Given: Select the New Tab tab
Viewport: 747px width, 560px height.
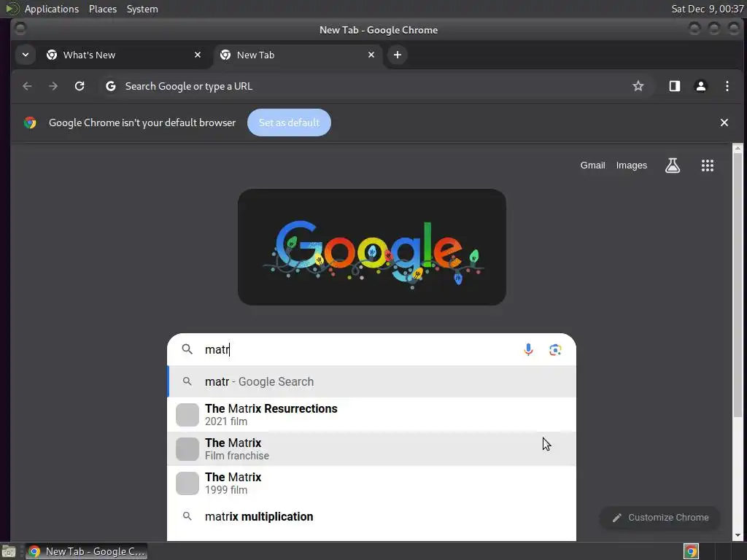Looking at the screenshot, I should click(298, 55).
